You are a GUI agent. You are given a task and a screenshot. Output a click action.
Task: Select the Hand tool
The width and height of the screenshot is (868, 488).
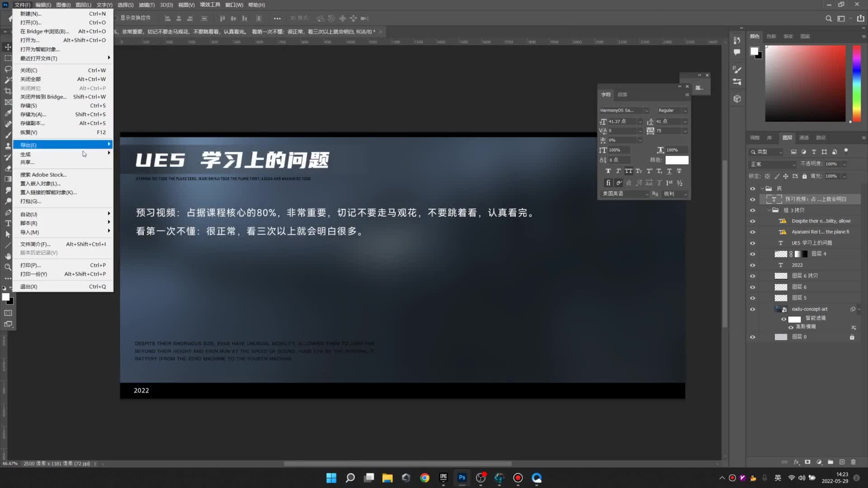point(8,256)
